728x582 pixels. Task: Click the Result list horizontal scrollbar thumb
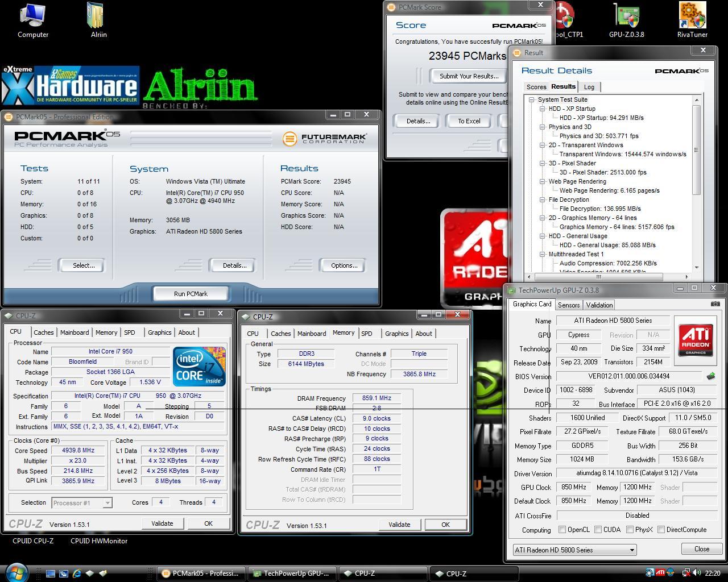(598, 277)
